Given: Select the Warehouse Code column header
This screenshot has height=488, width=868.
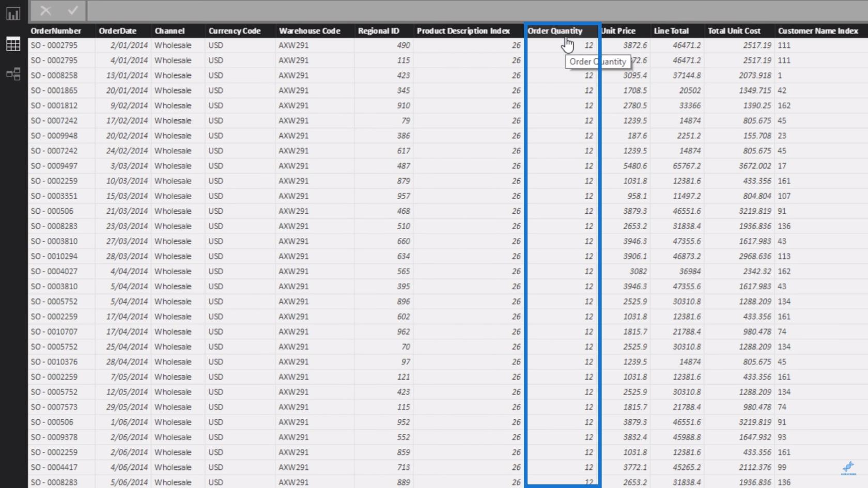Looking at the screenshot, I should click(x=309, y=31).
